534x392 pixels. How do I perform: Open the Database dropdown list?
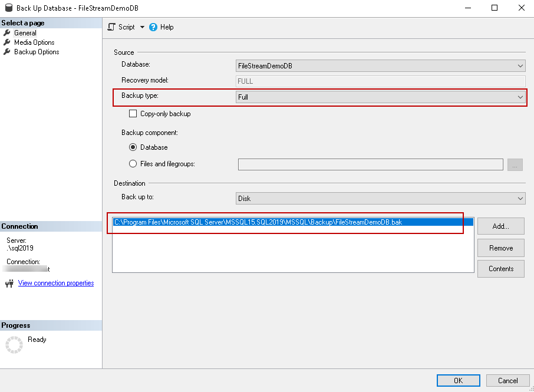pos(380,66)
